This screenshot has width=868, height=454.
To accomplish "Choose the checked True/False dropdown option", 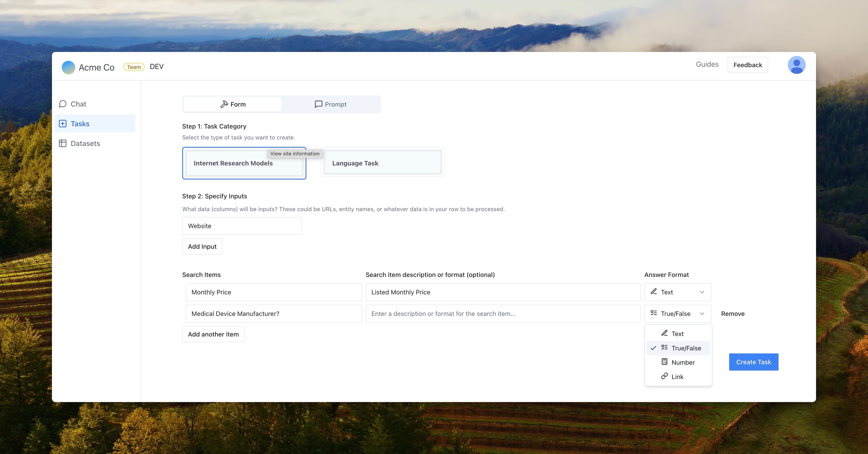I will (686, 348).
